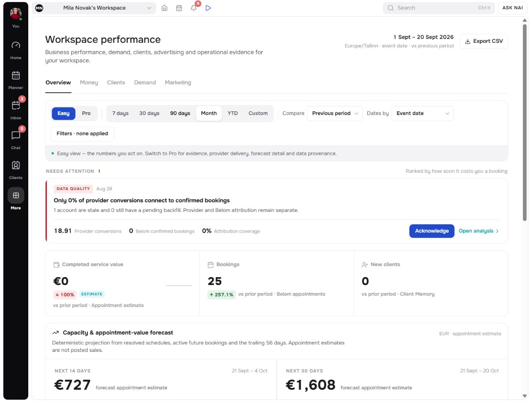Viewport: 532px width, 403px height.
Task: Click the calendar icon in top bar
Action: tap(179, 8)
